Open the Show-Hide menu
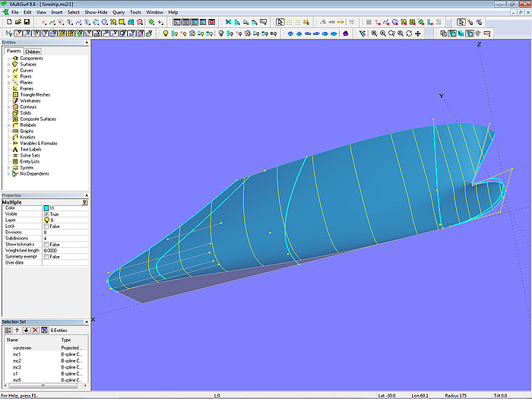The width and height of the screenshot is (532, 399). [96, 13]
